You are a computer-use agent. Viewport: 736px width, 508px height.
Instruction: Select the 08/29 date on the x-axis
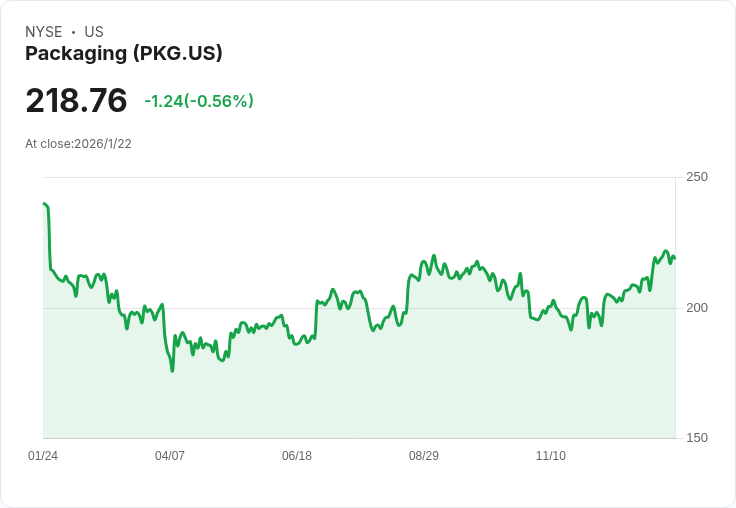[x=424, y=456]
